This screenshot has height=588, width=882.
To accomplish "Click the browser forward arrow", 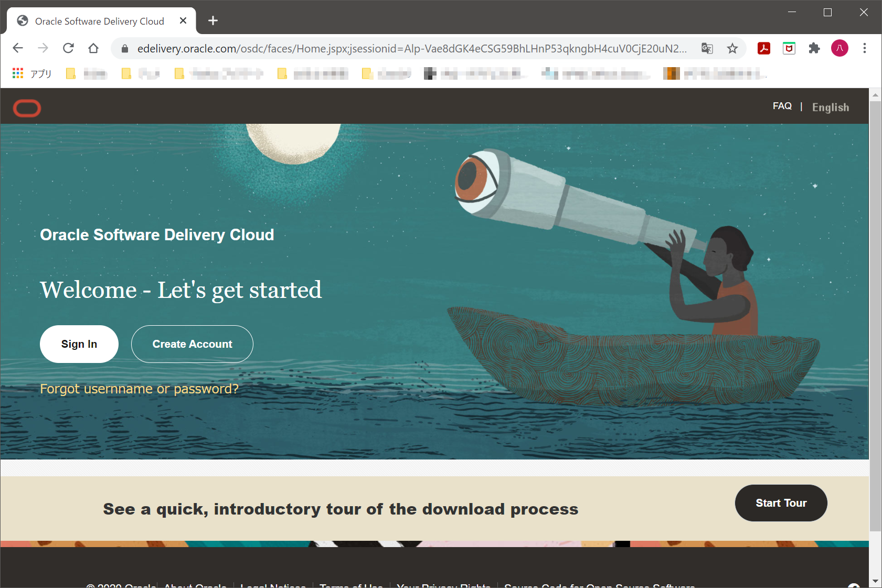I will (x=43, y=48).
